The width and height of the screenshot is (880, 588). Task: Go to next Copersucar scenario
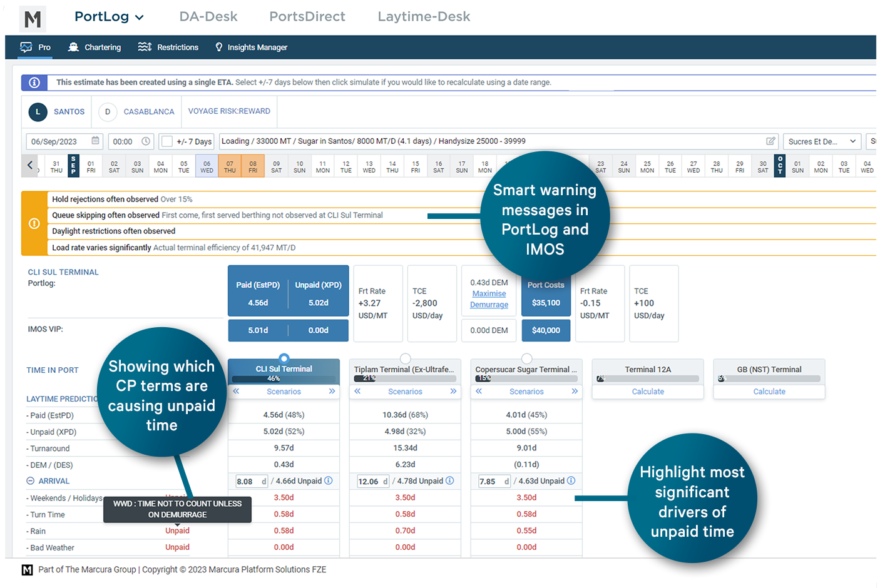(x=575, y=391)
